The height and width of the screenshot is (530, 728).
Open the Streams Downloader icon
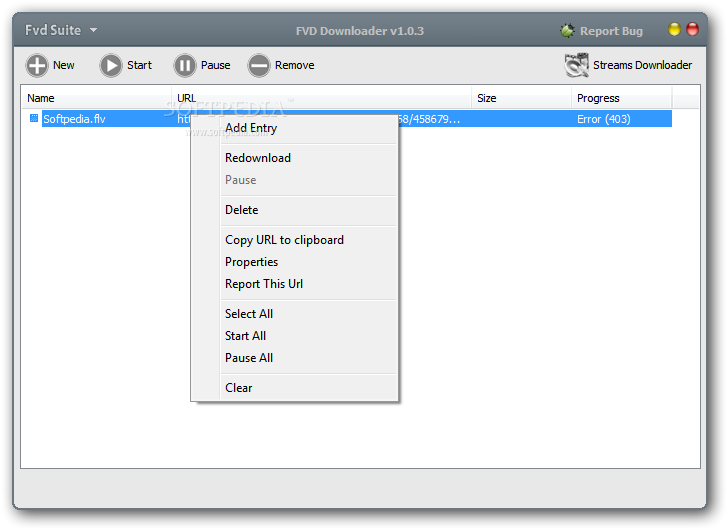[x=576, y=65]
